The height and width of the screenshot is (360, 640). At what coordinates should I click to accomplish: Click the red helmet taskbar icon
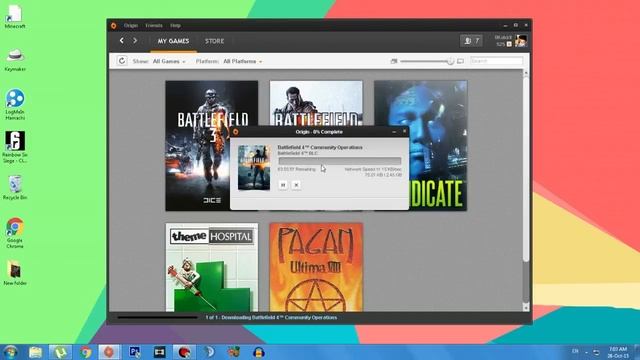click(x=184, y=352)
